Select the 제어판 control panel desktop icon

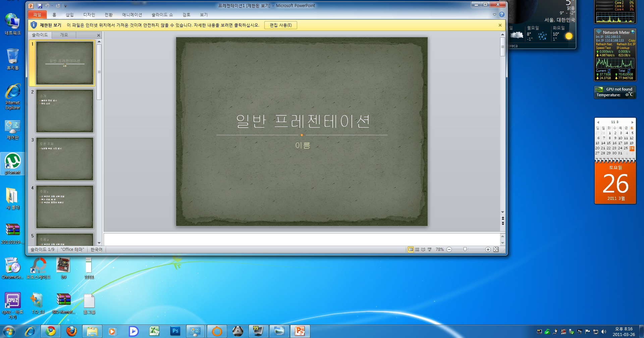[13, 130]
